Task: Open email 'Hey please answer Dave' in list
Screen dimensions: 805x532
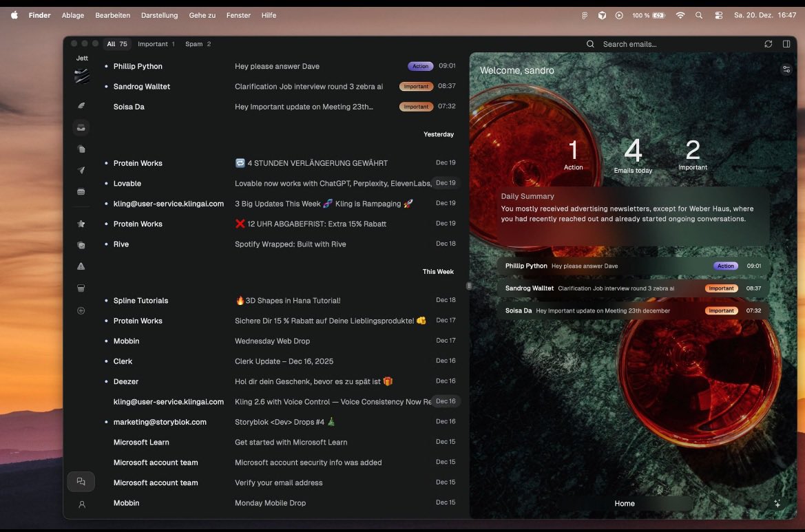Action: tap(280, 66)
